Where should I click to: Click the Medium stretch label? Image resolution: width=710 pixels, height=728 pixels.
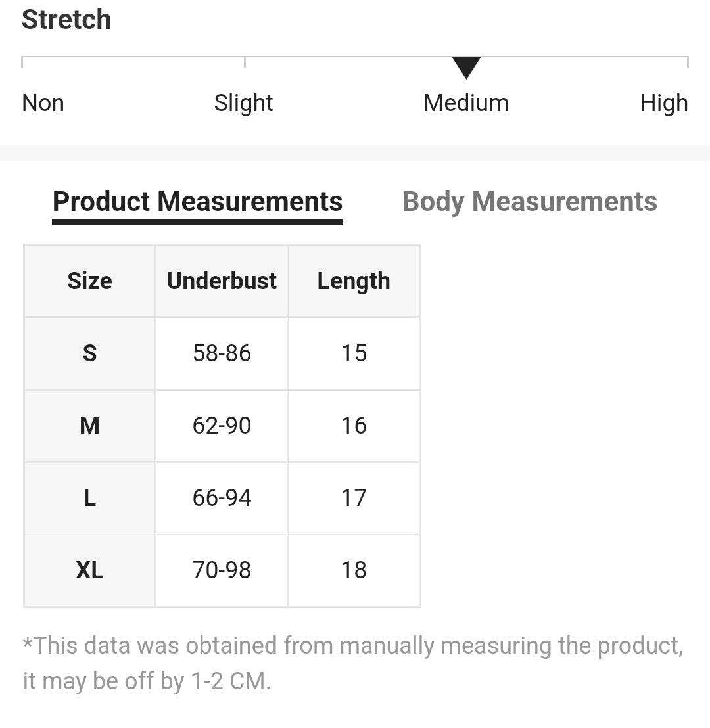pyautogui.click(x=466, y=103)
